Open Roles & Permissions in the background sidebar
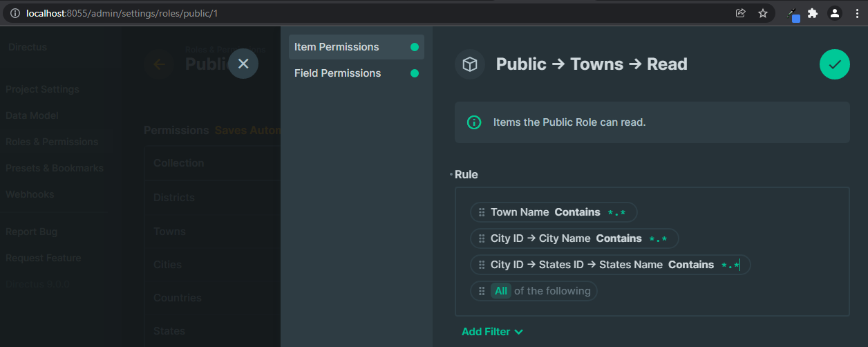Image resolution: width=868 pixels, height=347 pixels. [52, 142]
